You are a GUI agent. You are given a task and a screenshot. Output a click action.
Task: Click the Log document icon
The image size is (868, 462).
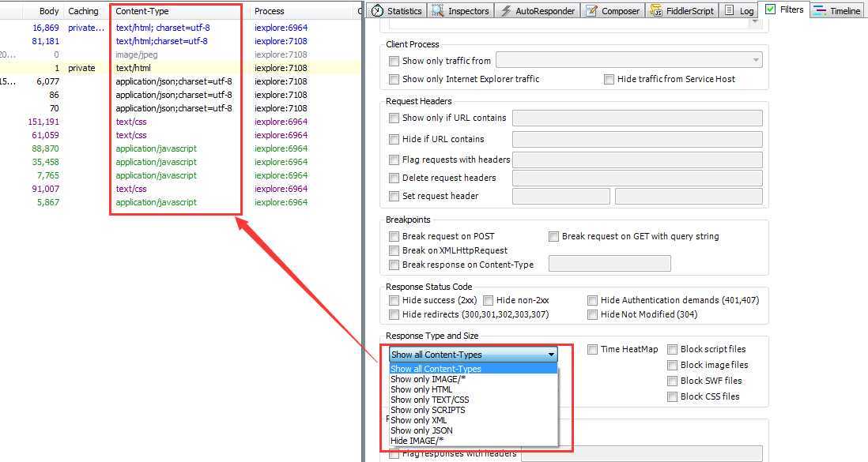pyautogui.click(x=729, y=11)
